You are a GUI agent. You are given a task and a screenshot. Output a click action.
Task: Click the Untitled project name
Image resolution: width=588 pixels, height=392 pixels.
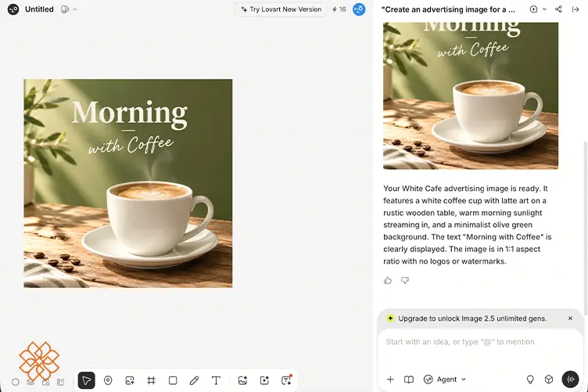(39, 9)
